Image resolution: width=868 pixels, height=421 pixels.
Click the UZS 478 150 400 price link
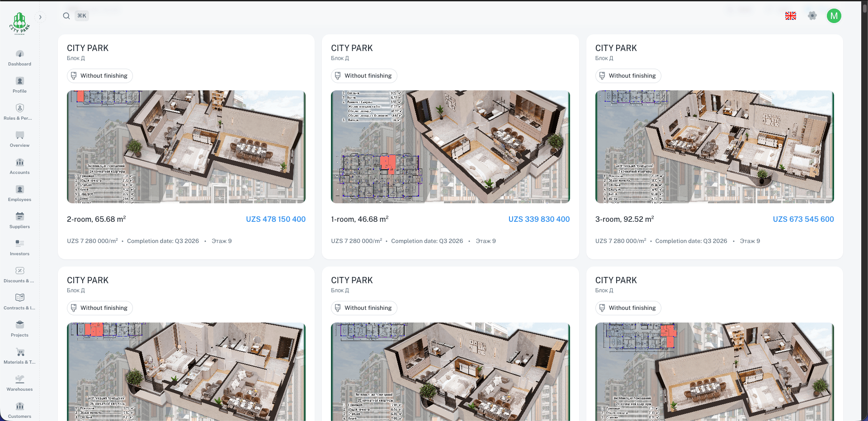275,219
